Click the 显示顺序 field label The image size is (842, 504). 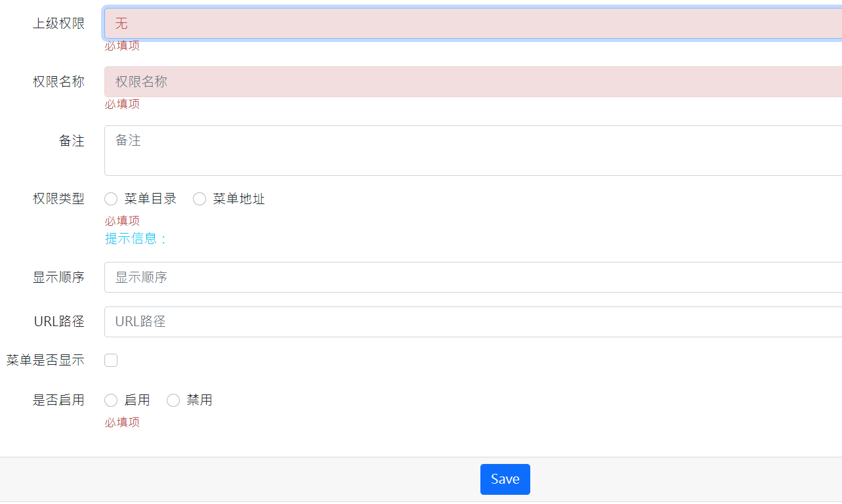(59, 277)
